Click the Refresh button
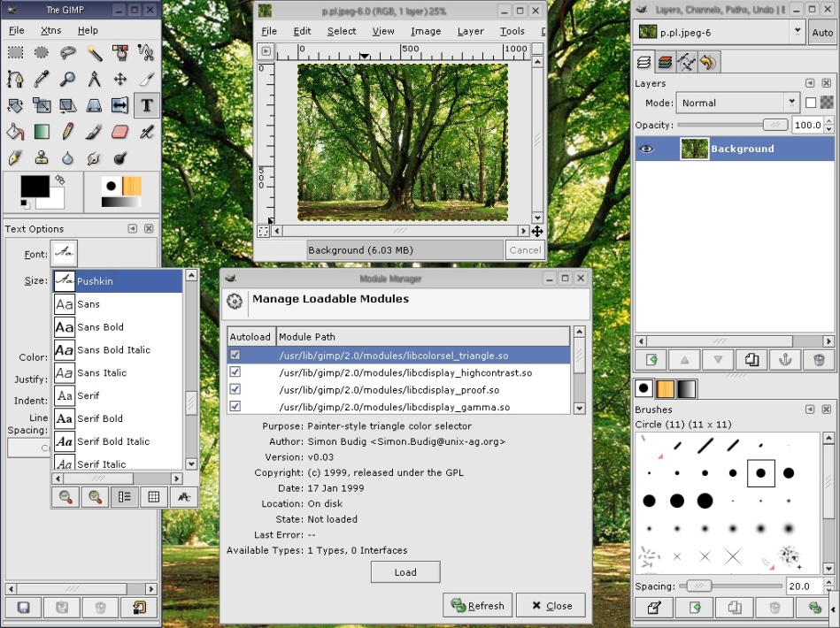 tap(478, 606)
